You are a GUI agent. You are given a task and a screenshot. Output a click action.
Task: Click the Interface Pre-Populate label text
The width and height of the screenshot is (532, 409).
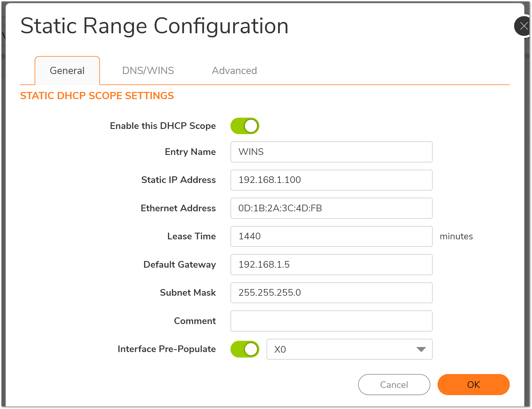(x=167, y=349)
